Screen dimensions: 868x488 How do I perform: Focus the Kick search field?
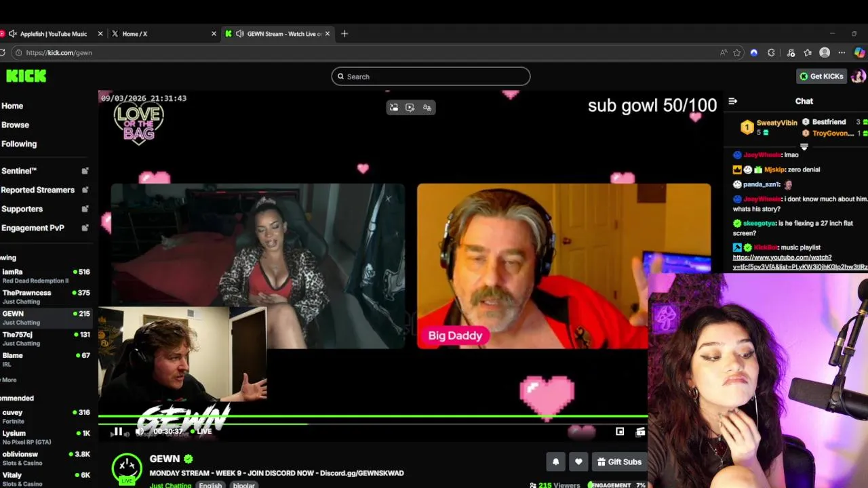coord(431,77)
